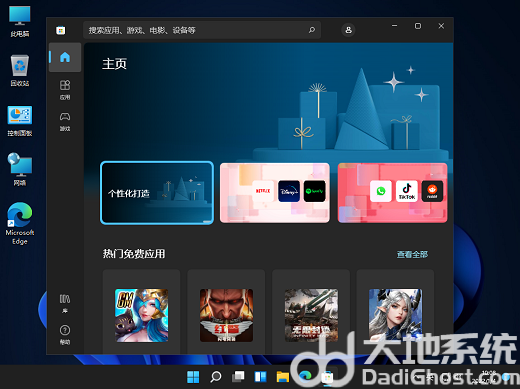Open the Apps (应用) section in sidebar
Viewport: 520px width, 389px height.
point(65,90)
